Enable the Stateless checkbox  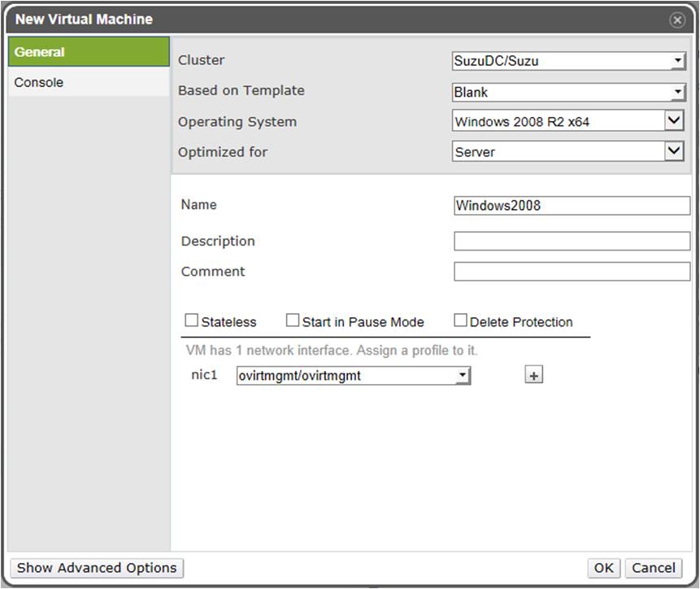[192, 321]
